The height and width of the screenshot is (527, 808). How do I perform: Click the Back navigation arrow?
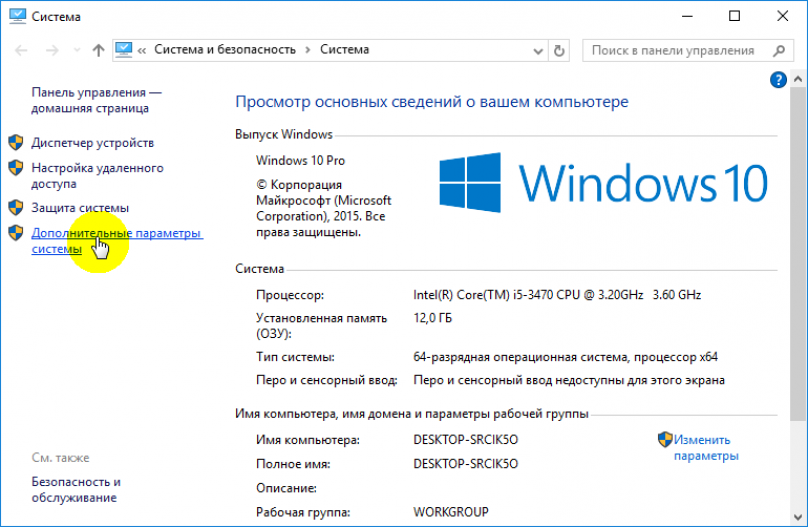(x=21, y=50)
